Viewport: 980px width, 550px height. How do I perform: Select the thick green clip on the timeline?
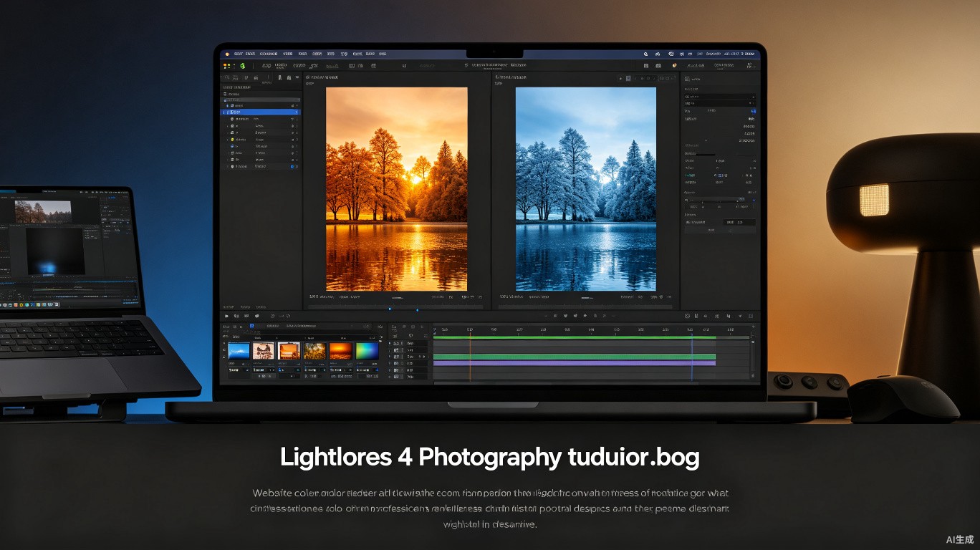575,356
